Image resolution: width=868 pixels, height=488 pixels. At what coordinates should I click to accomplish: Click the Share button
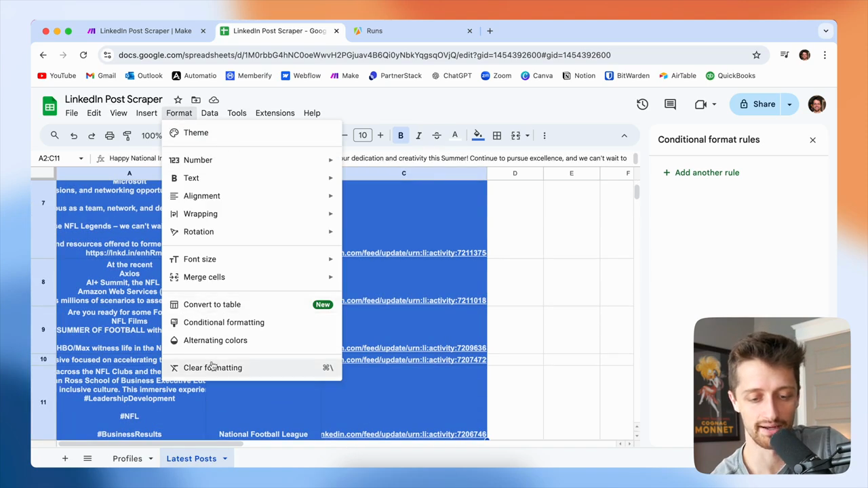click(x=757, y=104)
